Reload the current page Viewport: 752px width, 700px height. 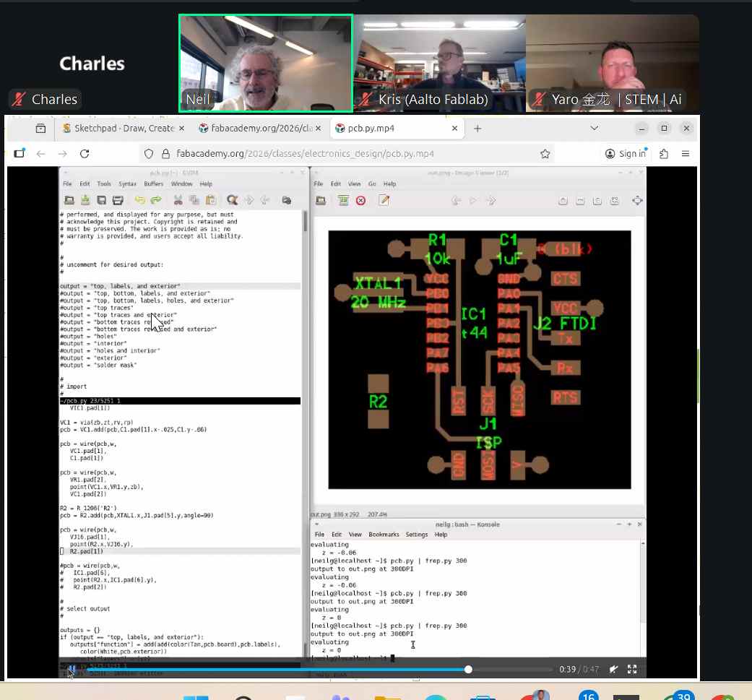click(85, 154)
